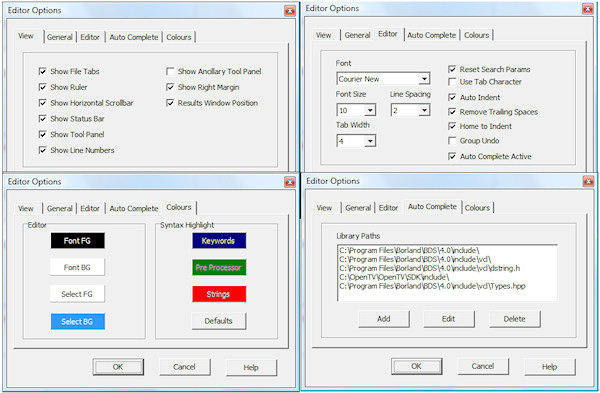Click Cancel in the Colours window
The width and height of the screenshot is (600, 393).
(184, 367)
